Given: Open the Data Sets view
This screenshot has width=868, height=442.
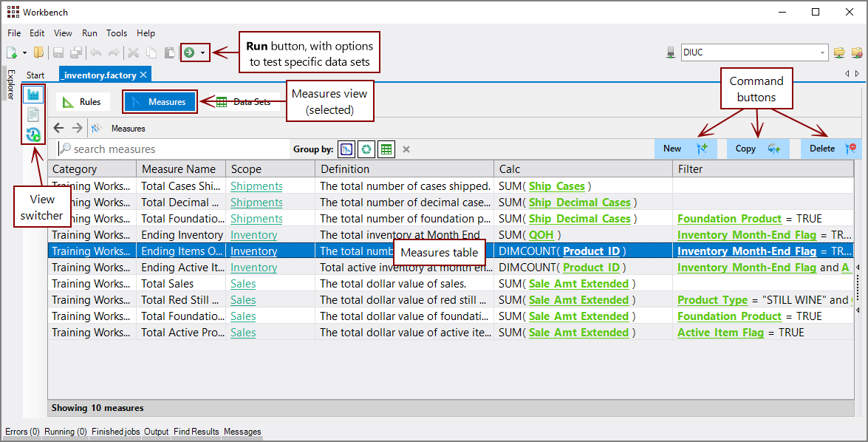Looking at the screenshot, I should pos(244,102).
